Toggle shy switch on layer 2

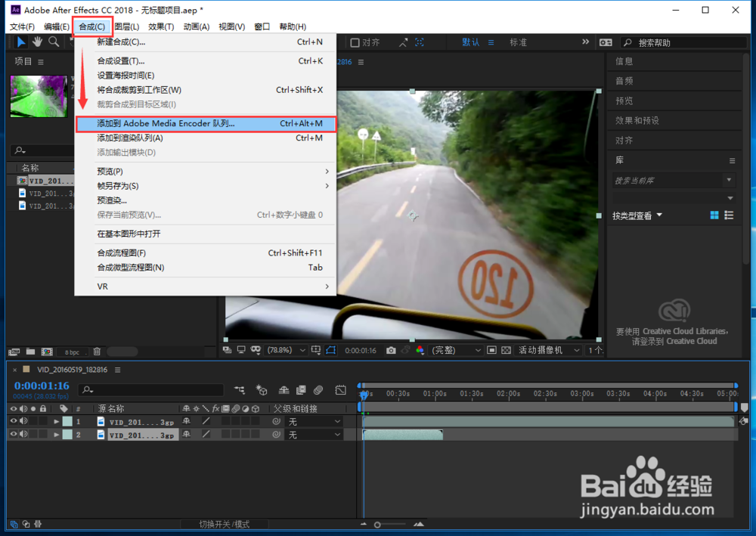coord(187,434)
